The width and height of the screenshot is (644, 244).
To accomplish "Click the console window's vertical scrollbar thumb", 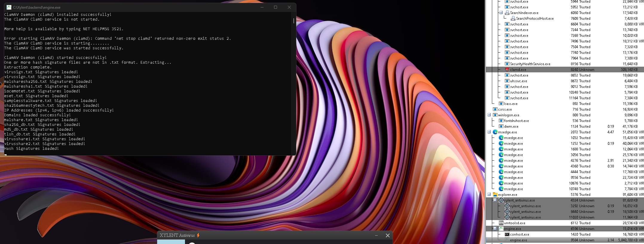I will click(x=293, y=21).
